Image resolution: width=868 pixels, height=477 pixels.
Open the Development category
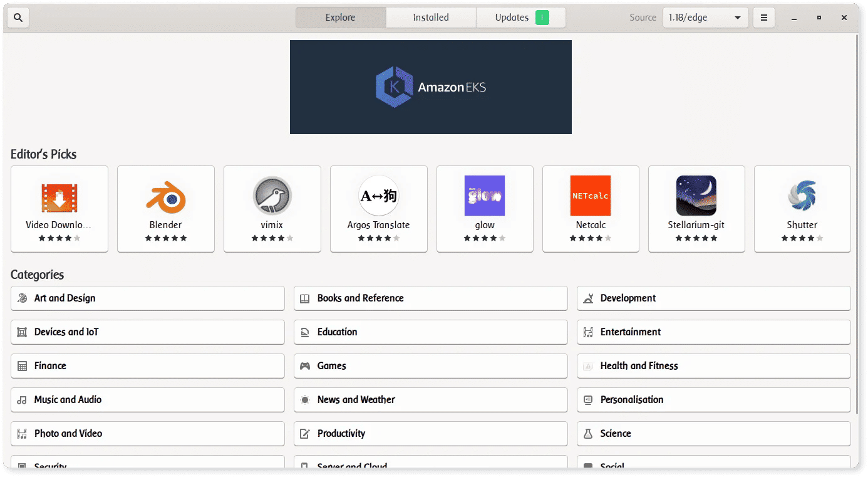pyautogui.click(x=714, y=298)
